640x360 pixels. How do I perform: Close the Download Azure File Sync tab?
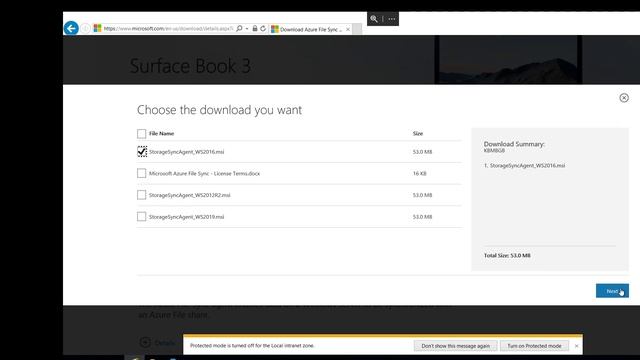pos(348,29)
